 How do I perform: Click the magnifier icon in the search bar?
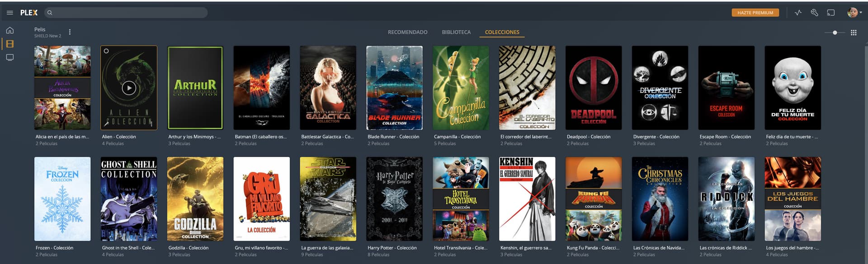pyautogui.click(x=50, y=13)
